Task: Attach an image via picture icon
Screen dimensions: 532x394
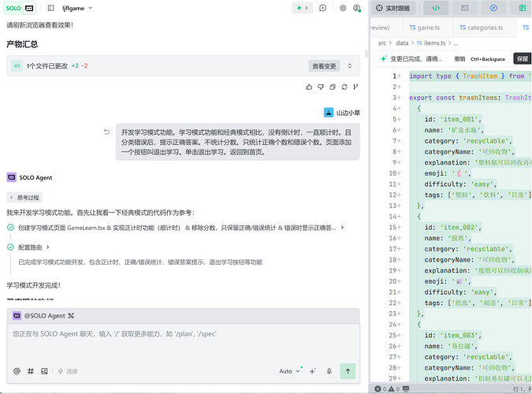Action: tap(44, 371)
